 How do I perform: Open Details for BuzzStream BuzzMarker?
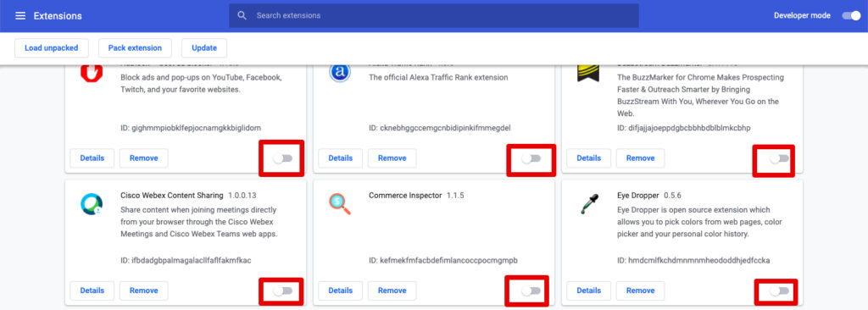(589, 158)
